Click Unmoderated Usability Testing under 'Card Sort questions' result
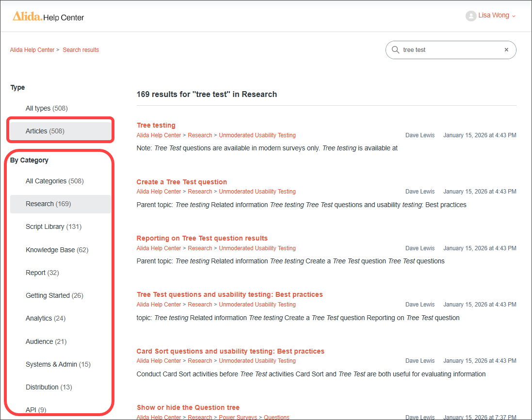Viewport: 532px width, 420px height. tap(257, 361)
